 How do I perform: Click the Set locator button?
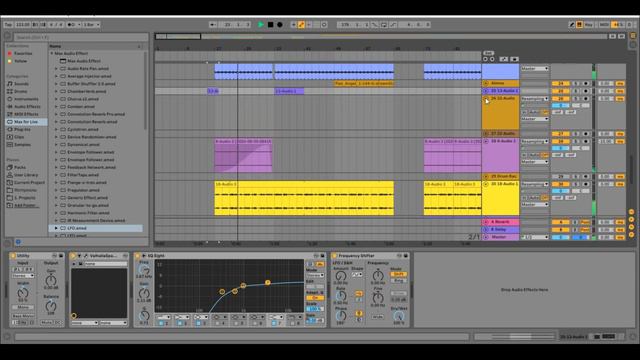coord(488,53)
